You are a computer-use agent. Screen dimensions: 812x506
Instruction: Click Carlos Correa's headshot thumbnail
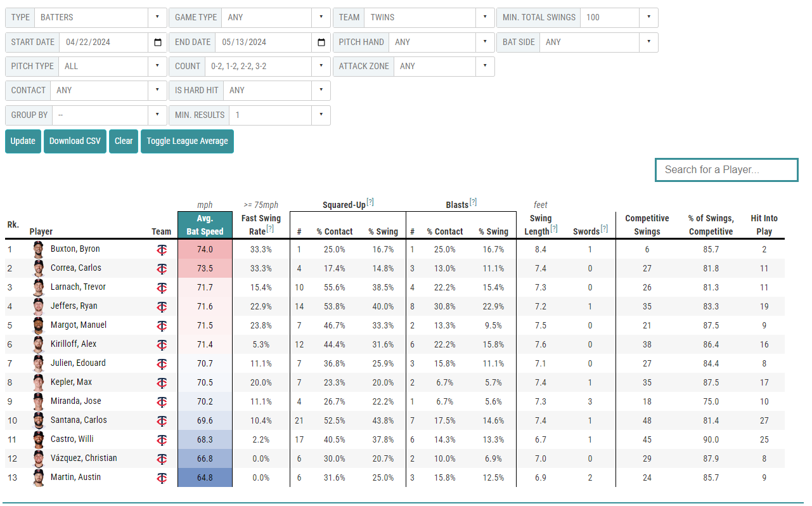[x=39, y=268]
